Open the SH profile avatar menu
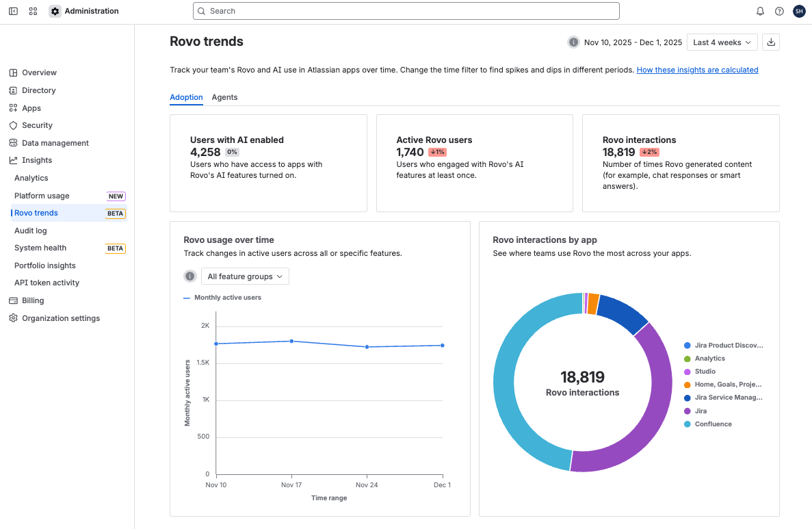Viewport: 812px width, 529px height. 799,11
